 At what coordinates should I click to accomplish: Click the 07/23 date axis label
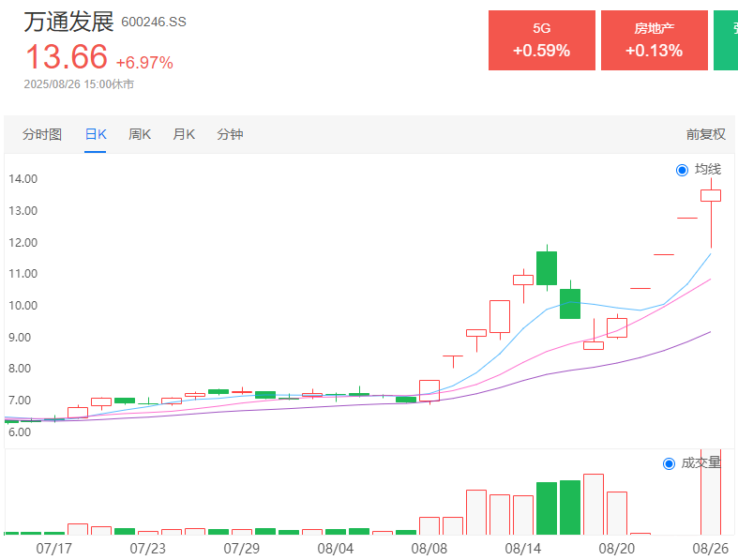click(x=148, y=549)
